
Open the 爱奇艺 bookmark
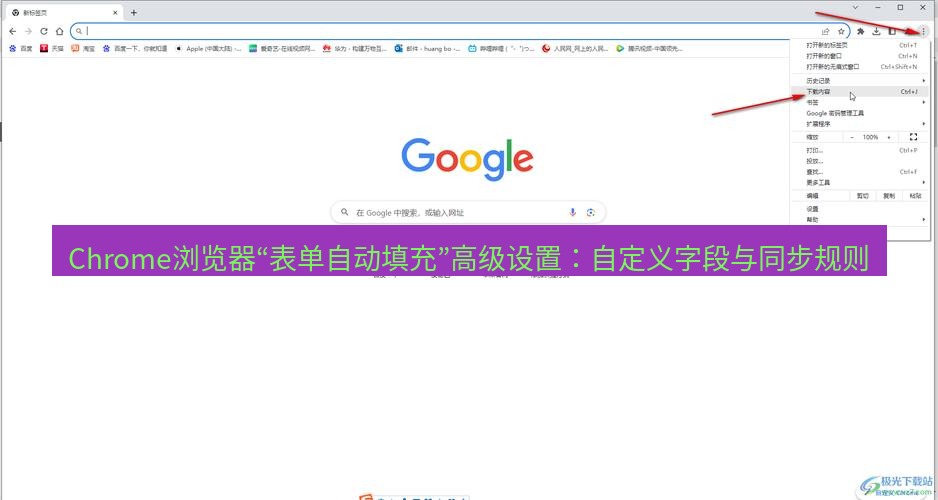coord(282,48)
